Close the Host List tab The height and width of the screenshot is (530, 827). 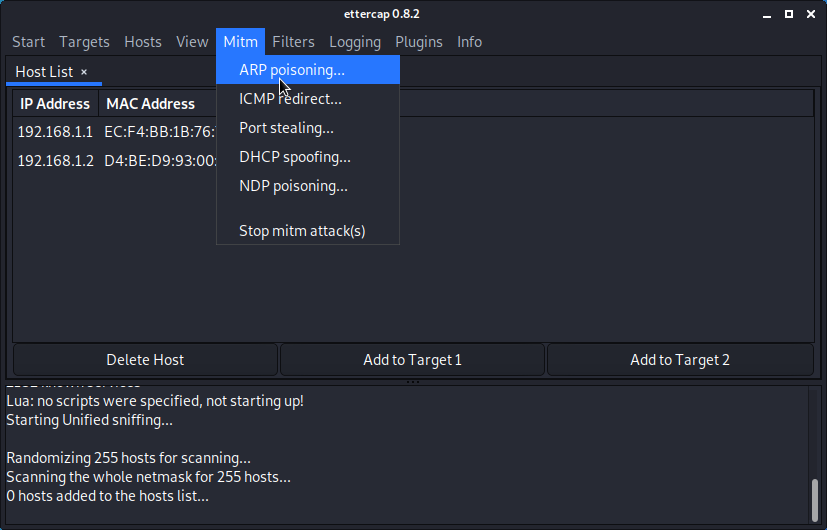(x=84, y=72)
